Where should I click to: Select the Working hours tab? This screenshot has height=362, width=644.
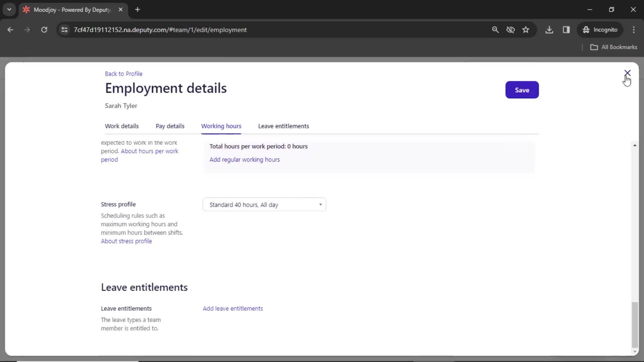tap(221, 126)
